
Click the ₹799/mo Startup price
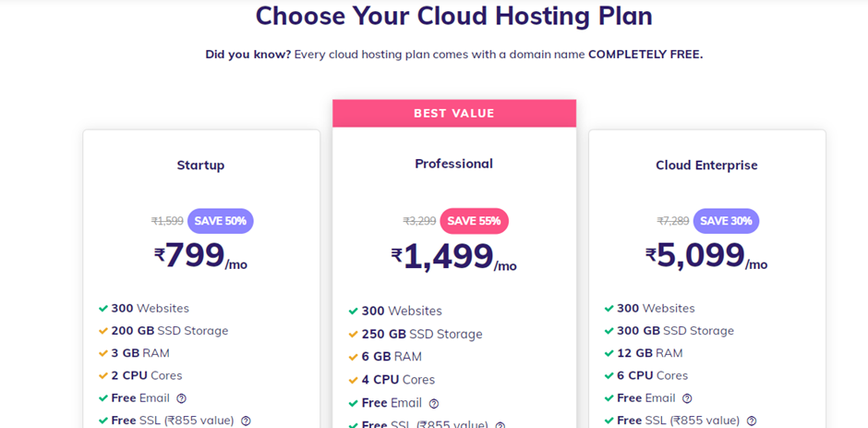(200, 256)
